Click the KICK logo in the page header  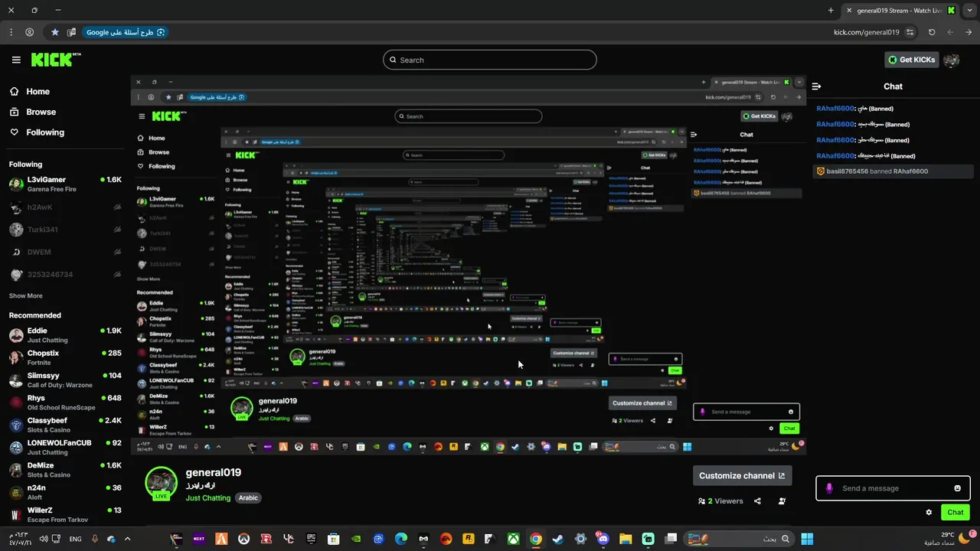55,60
